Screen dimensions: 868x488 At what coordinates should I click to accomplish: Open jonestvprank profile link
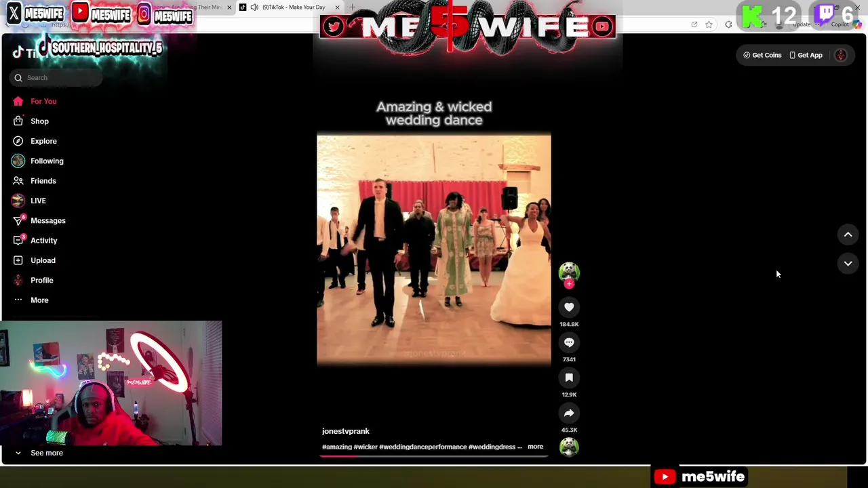point(346,431)
